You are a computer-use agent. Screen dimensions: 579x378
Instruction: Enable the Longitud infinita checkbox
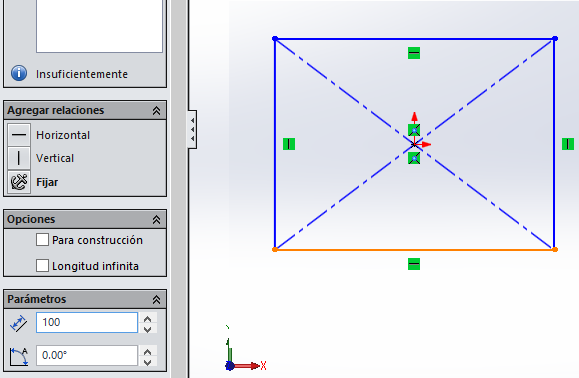[x=42, y=265]
